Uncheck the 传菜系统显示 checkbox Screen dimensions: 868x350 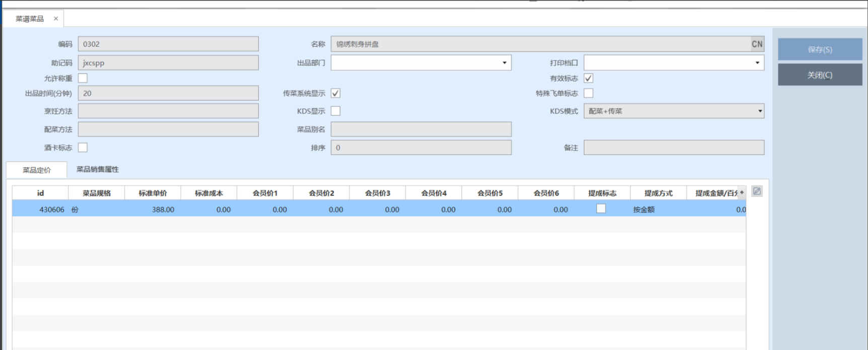click(336, 93)
